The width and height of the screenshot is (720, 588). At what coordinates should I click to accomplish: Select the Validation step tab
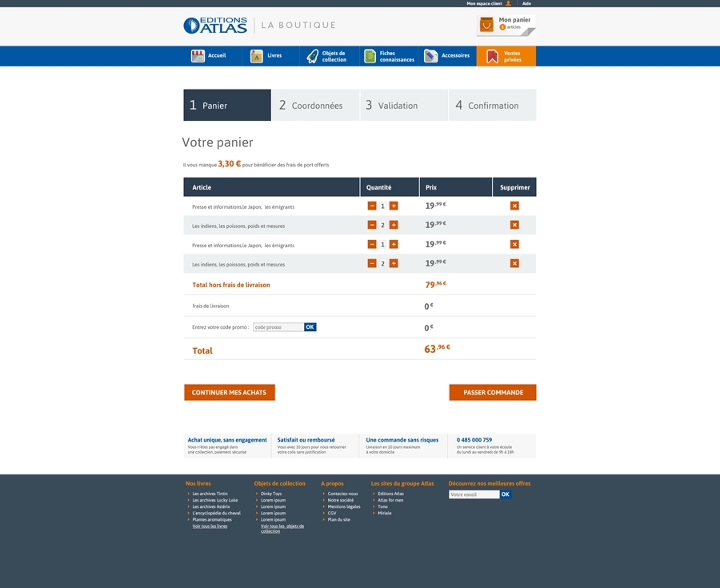(x=404, y=105)
